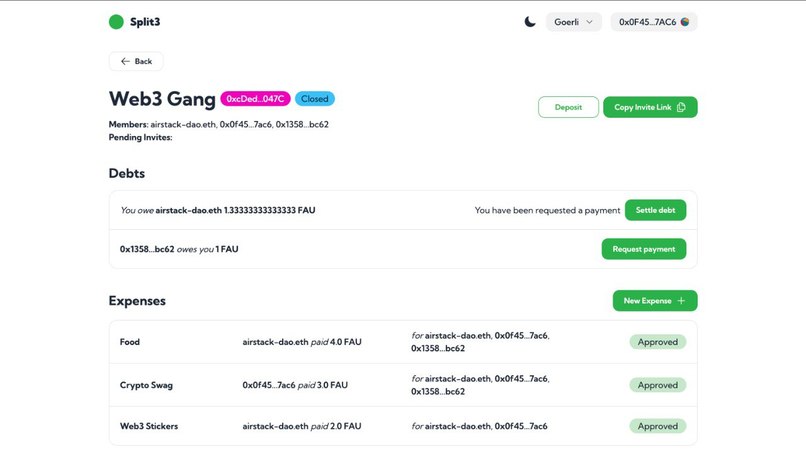Click the Members list text

218,124
